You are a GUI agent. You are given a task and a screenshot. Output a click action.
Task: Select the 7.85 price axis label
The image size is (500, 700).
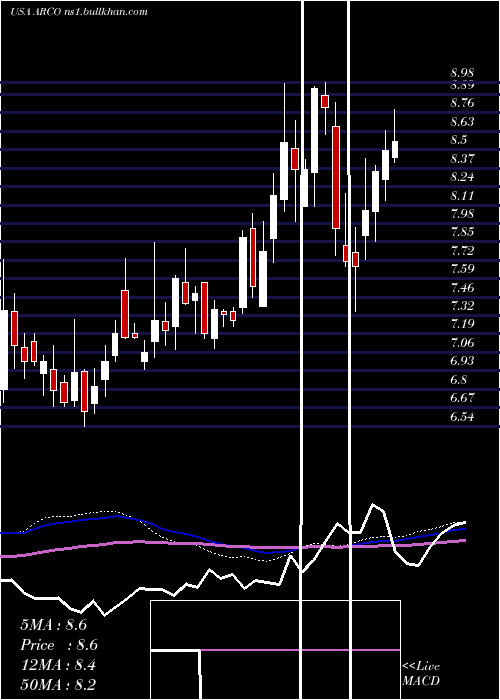coord(462,232)
